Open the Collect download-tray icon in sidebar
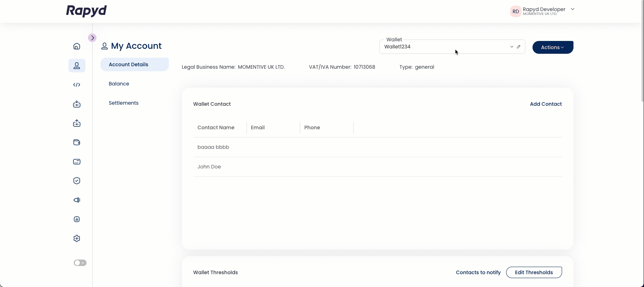The width and height of the screenshot is (644, 287). point(77,104)
